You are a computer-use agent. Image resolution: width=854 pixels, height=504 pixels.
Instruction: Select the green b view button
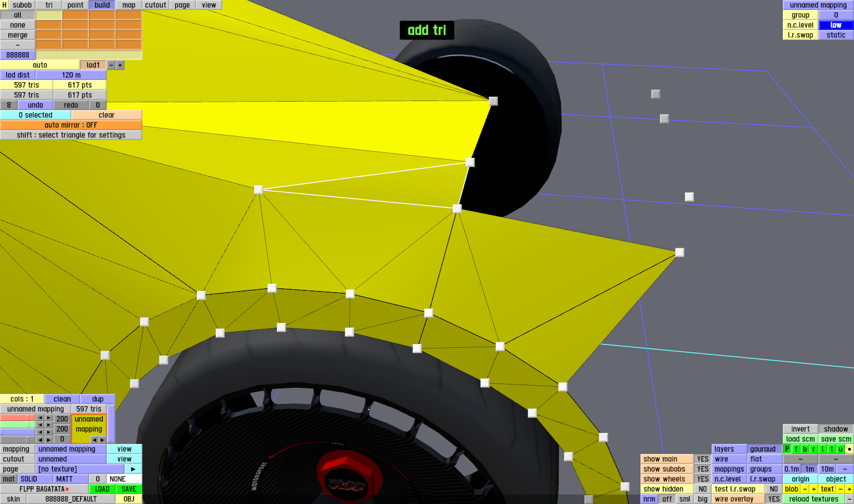805,449
